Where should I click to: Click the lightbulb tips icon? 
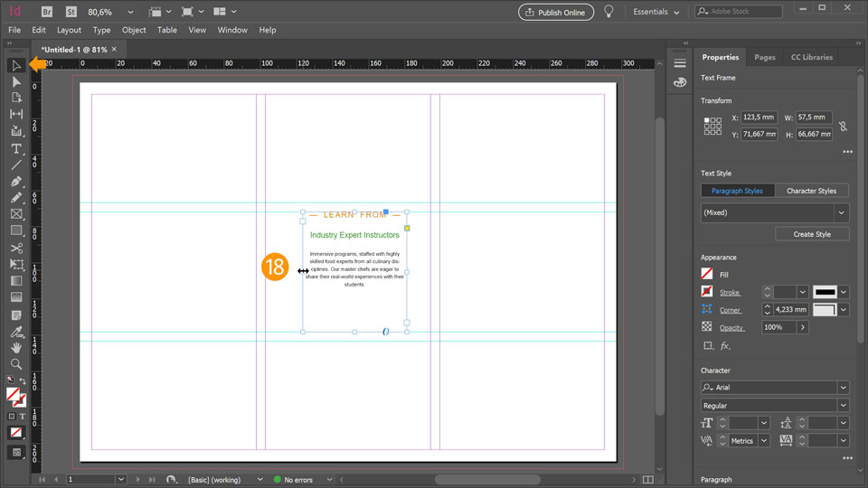[609, 12]
